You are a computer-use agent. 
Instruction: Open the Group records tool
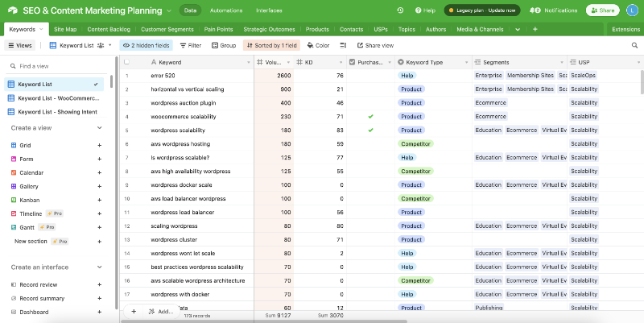point(224,45)
